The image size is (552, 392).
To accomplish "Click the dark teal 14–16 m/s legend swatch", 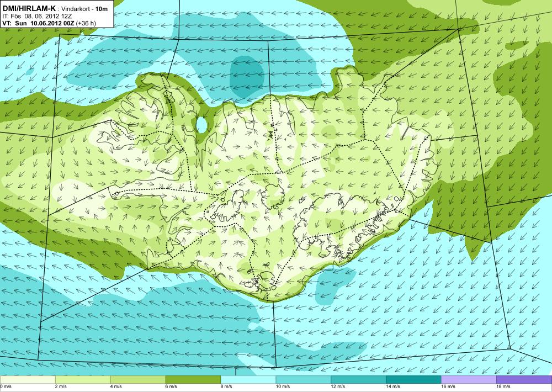I will pyautogui.click(x=413, y=380).
